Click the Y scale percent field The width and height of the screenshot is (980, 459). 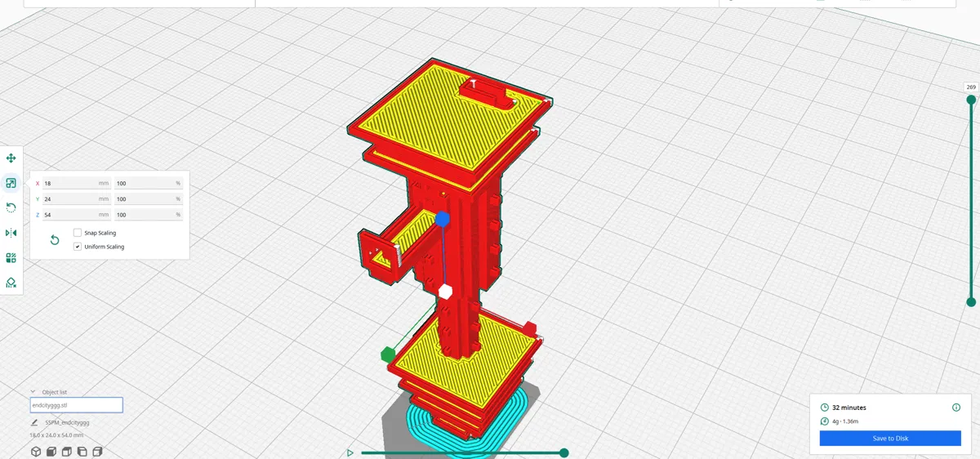pos(149,199)
